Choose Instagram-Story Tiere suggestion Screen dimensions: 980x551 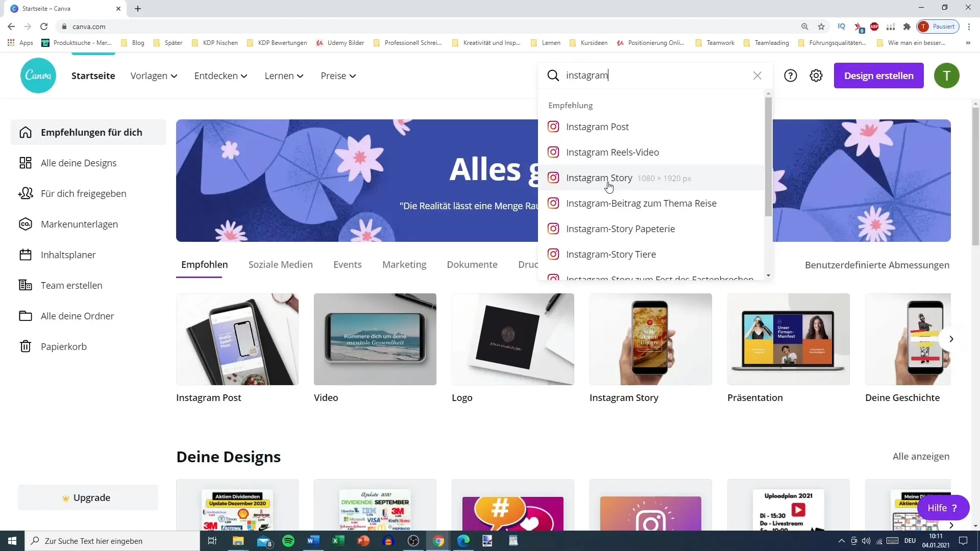[x=651, y=254]
